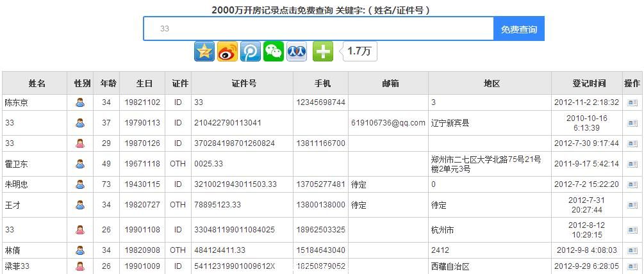Click the 2012-7-30 9:17:44 registration time
644x274 pixels.
(x=586, y=143)
